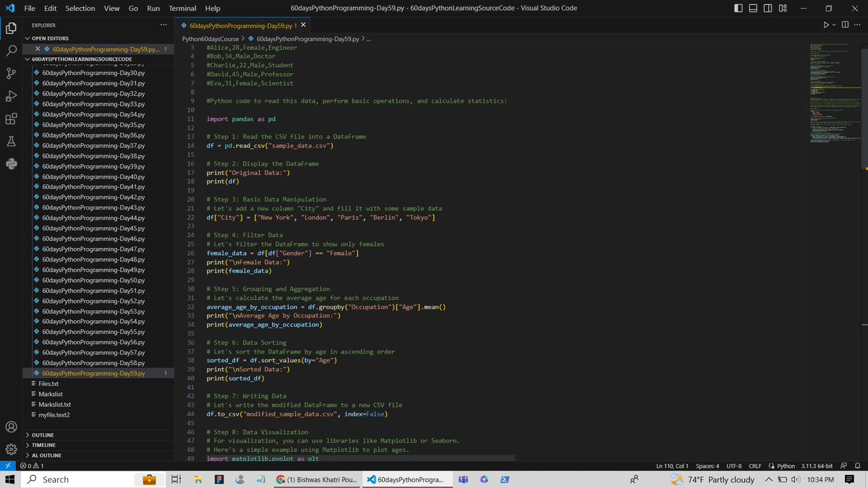Collapse the 60DAYSPYTHONLEARNINGSOURCECODE folder section

tap(98, 59)
